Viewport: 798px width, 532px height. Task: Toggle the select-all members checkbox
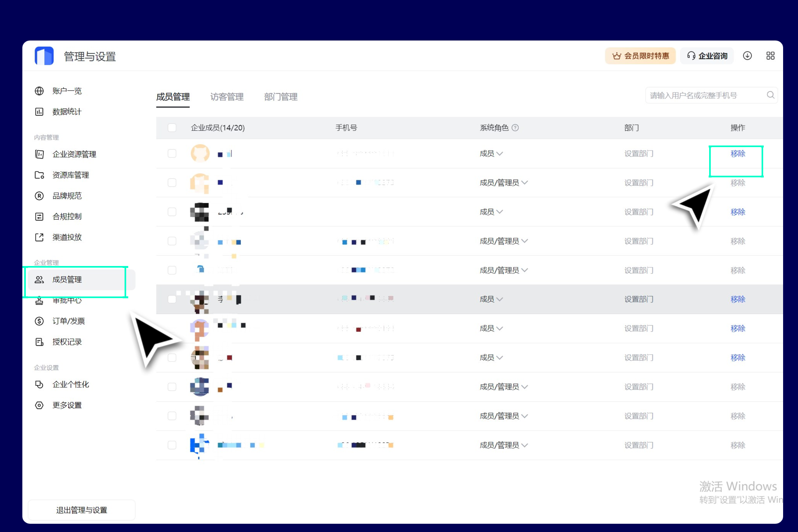point(172,128)
